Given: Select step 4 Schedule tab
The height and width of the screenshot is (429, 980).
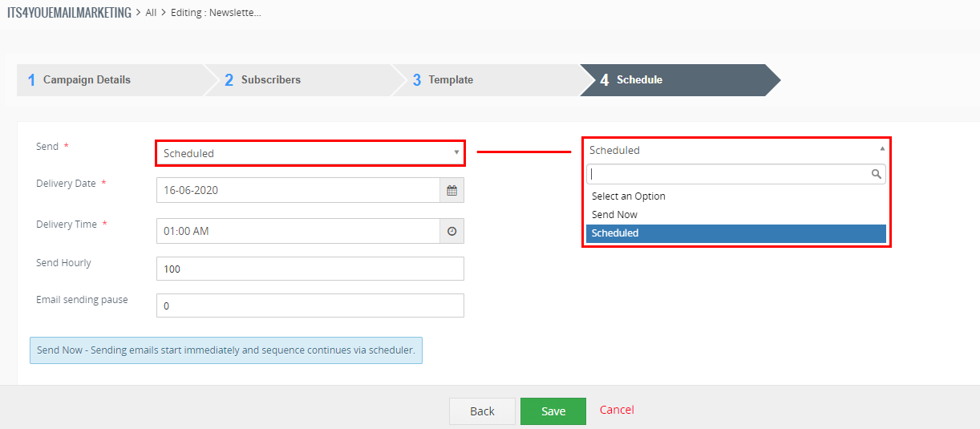Looking at the screenshot, I should 639,80.
